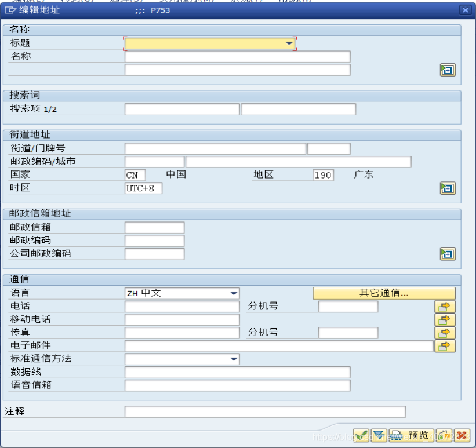This screenshot has width=476, height=448.
Task: Open more numbers arrow icon for 传真
Action: pyautogui.click(x=445, y=333)
